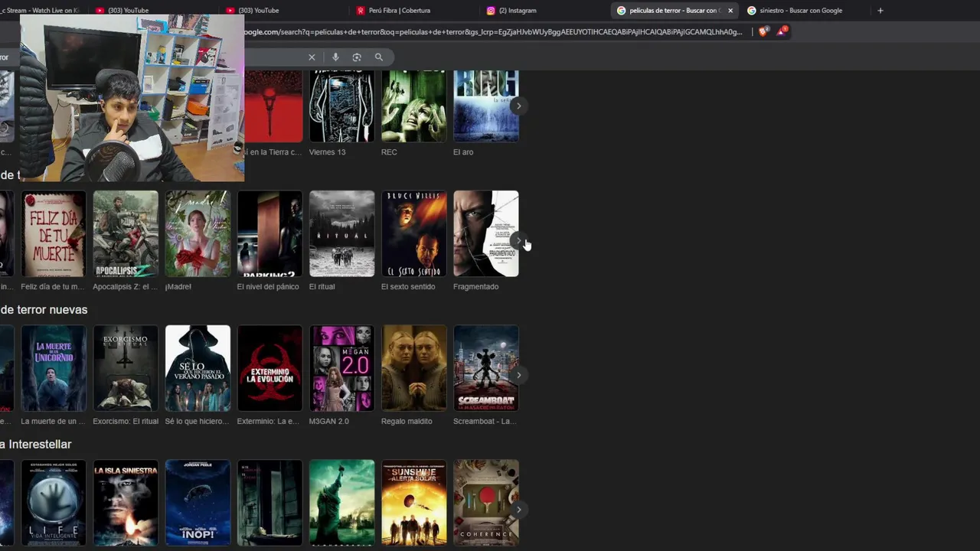Open the Feliz día de tu muerte poster
Screen dimensions: 980x551
click(54, 233)
